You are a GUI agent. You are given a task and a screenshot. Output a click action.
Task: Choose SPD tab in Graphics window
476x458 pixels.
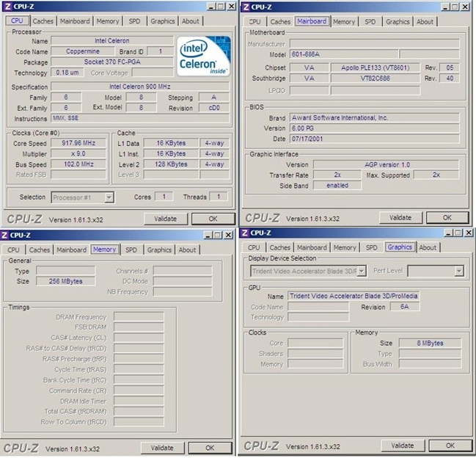[372, 247]
